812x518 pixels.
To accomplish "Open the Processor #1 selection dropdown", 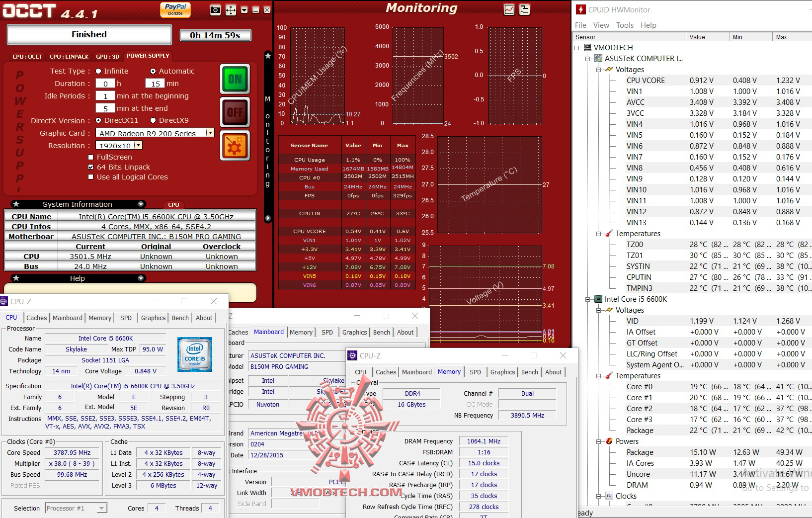I will pyautogui.click(x=76, y=508).
